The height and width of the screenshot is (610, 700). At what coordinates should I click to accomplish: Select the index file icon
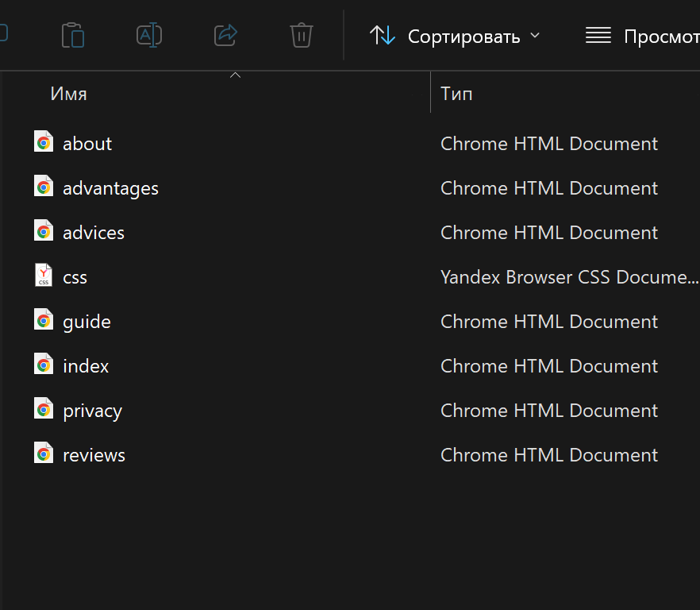click(44, 365)
